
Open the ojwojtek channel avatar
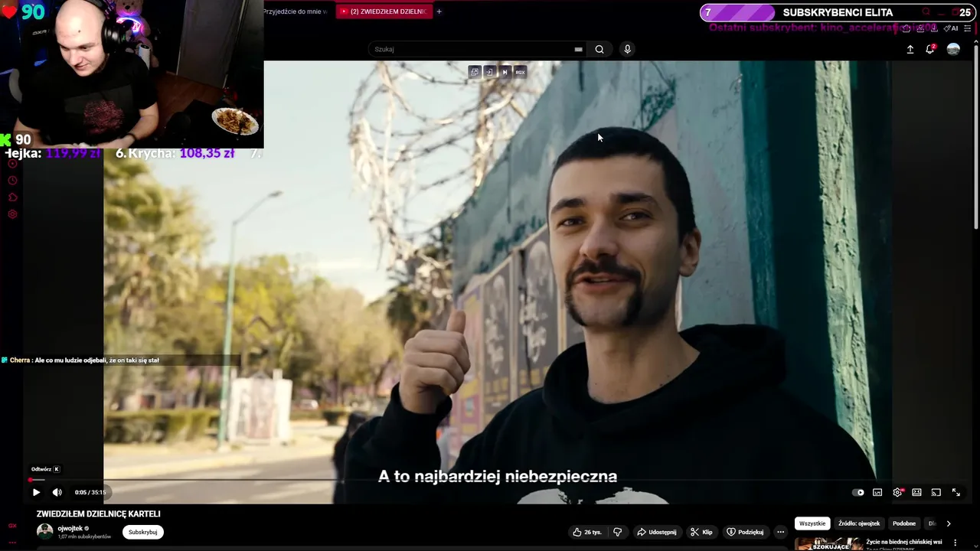pyautogui.click(x=45, y=531)
